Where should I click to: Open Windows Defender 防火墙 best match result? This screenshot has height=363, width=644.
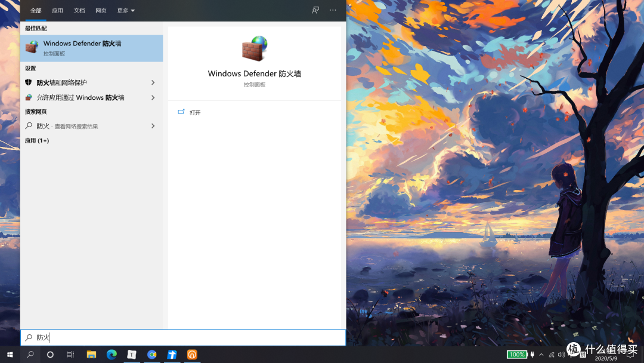click(92, 48)
